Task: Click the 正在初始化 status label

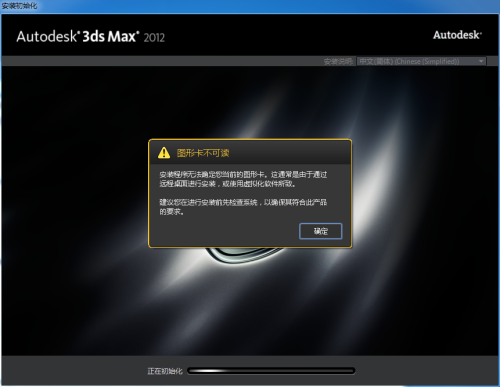Action: tap(165, 371)
